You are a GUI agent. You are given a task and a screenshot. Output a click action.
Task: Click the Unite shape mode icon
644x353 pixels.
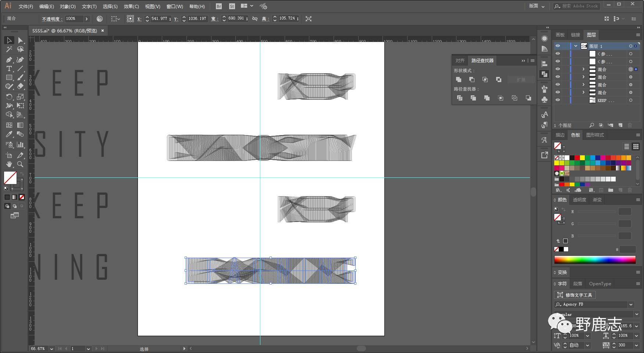point(459,80)
